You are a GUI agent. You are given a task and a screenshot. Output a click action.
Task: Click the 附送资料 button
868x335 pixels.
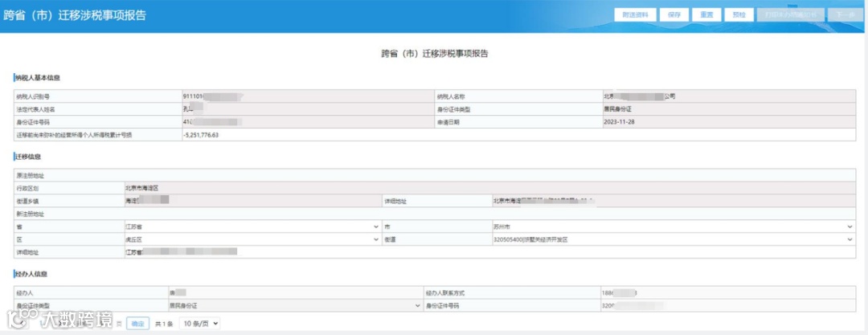(x=635, y=15)
